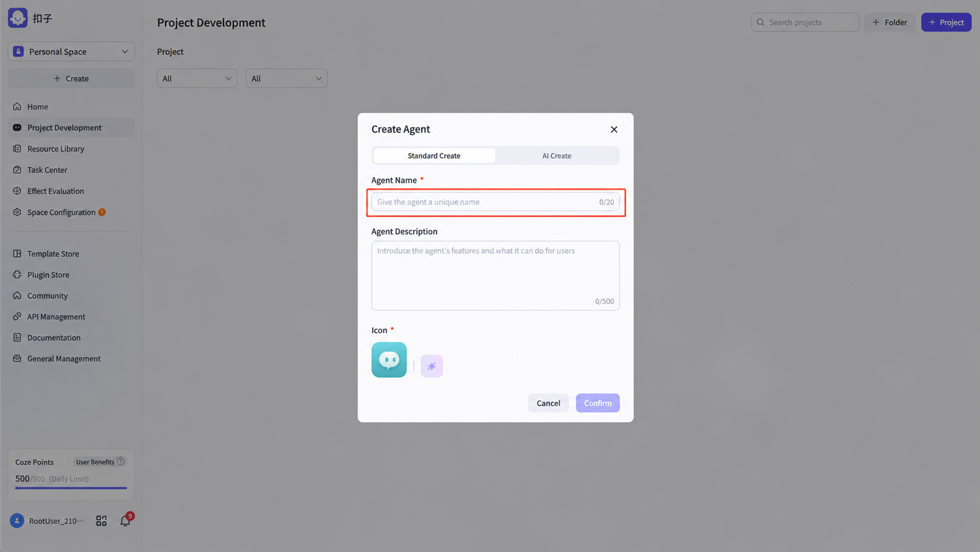Expand the first All filter dropdown
The image size is (980, 552).
point(197,79)
